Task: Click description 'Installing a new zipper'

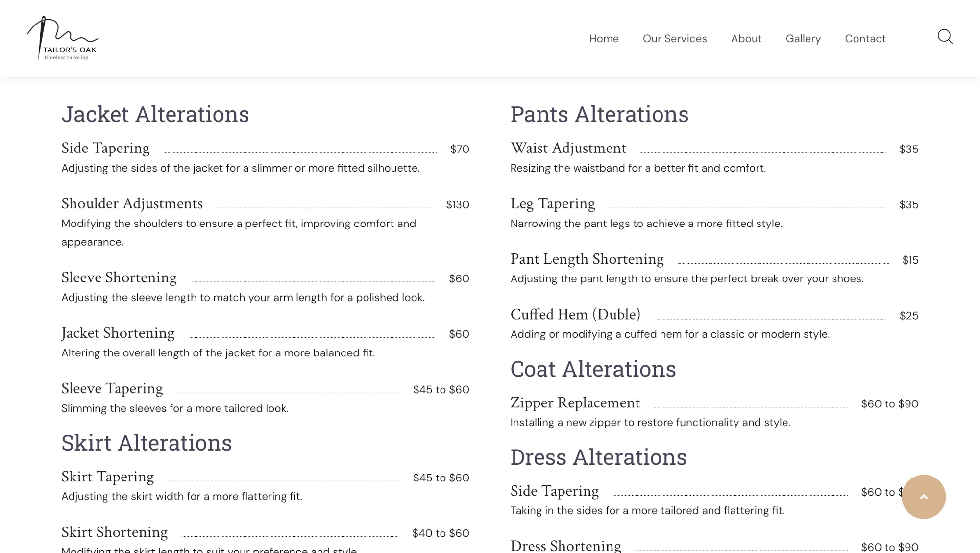Action: tap(650, 423)
